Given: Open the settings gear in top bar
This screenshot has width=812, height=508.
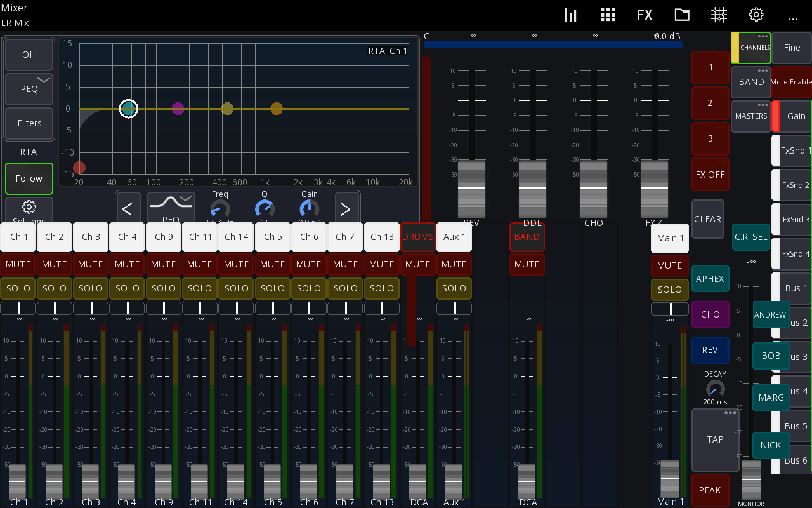Looking at the screenshot, I should [x=756, y=15].
